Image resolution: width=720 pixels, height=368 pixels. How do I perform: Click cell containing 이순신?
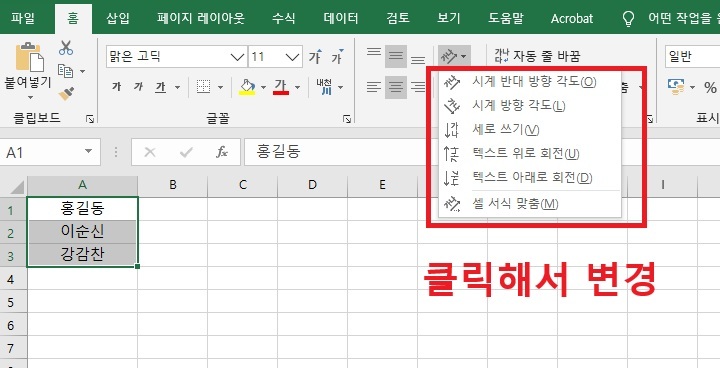pyautogui.click(x=83, y=232)
